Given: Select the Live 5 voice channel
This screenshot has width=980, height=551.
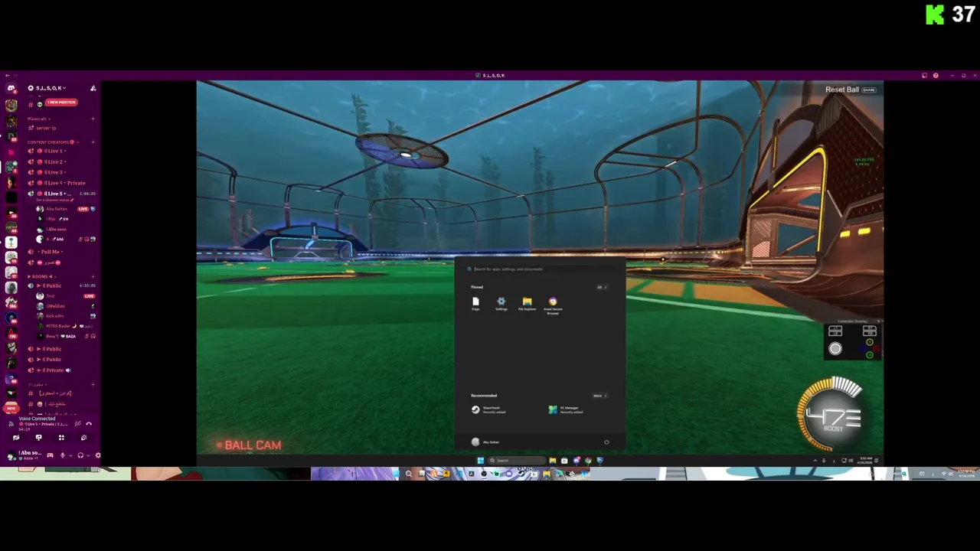Looking at the screenshot, I should coord(60,194).
